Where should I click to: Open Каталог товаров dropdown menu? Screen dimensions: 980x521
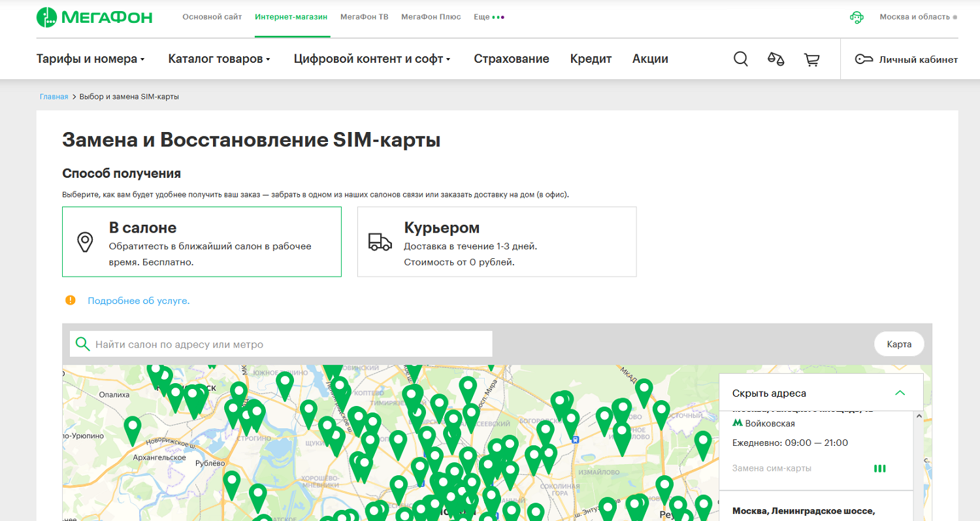(219, 59)
